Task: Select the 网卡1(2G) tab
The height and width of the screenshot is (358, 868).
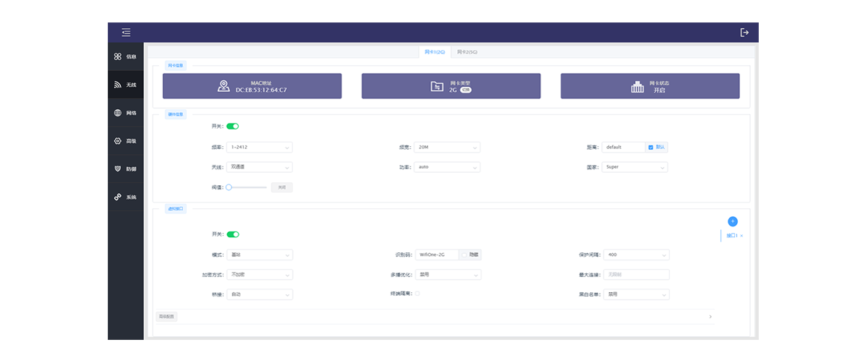Action: 435,52
